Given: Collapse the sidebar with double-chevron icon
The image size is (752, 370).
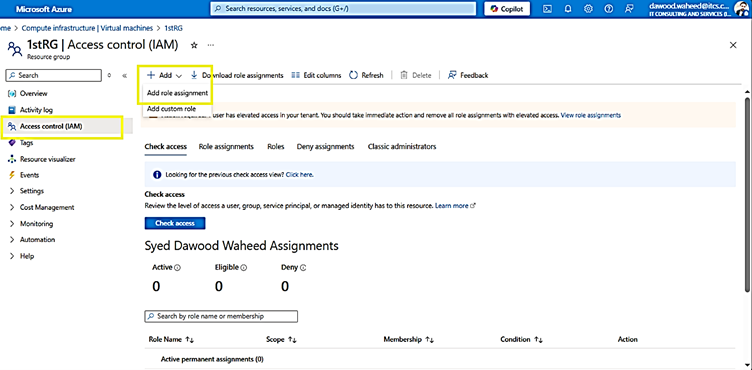Looking at the screenshot, I should pyautogui.click(x=124, y=75).
